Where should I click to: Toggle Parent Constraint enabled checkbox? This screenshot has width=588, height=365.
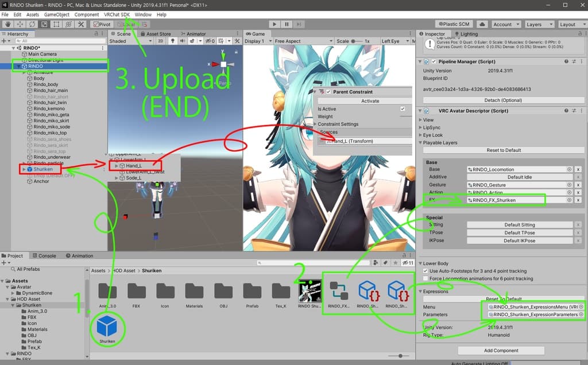click(x=328, y=92)
